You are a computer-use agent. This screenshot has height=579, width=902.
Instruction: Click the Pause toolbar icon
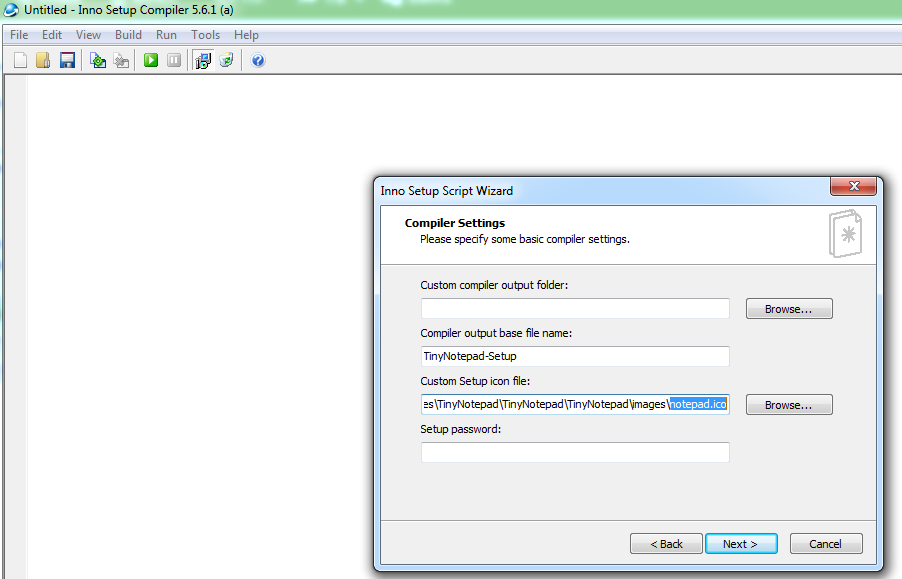click(174, 60)
